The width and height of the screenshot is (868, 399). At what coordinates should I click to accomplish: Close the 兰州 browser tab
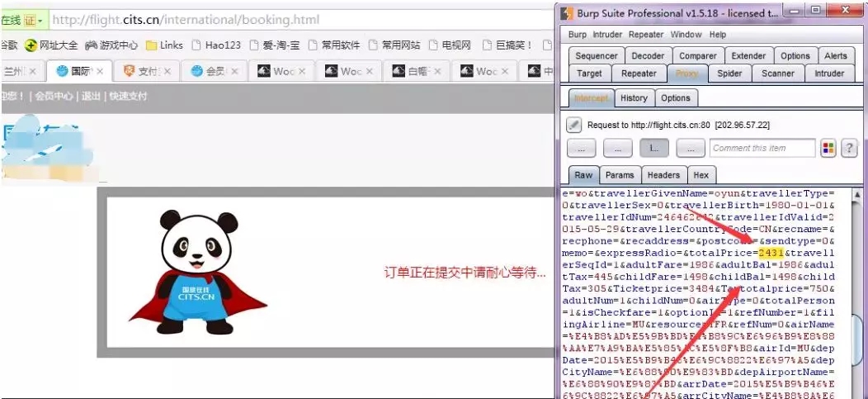click(x=33, y=72)
